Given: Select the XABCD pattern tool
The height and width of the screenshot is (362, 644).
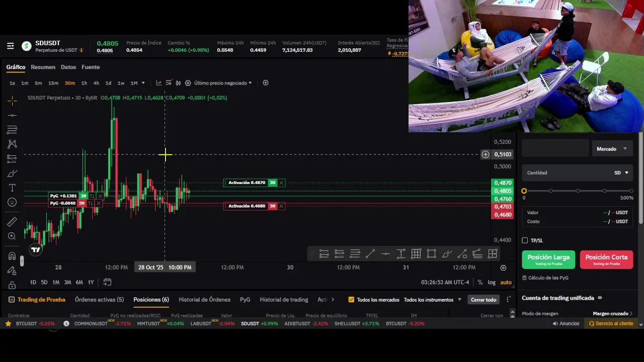Looking at the screenshot, I should (x=12, y=144).
